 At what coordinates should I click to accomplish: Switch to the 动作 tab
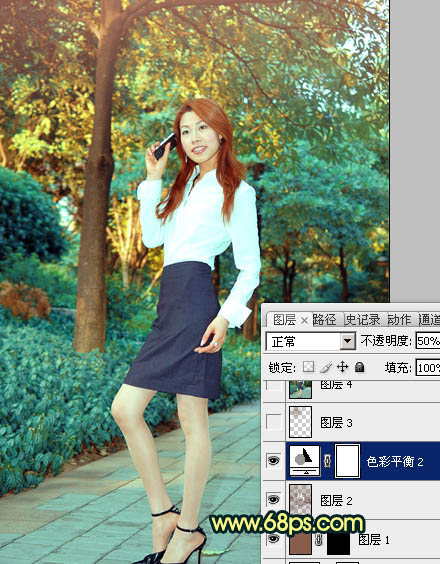coord(399,319)
